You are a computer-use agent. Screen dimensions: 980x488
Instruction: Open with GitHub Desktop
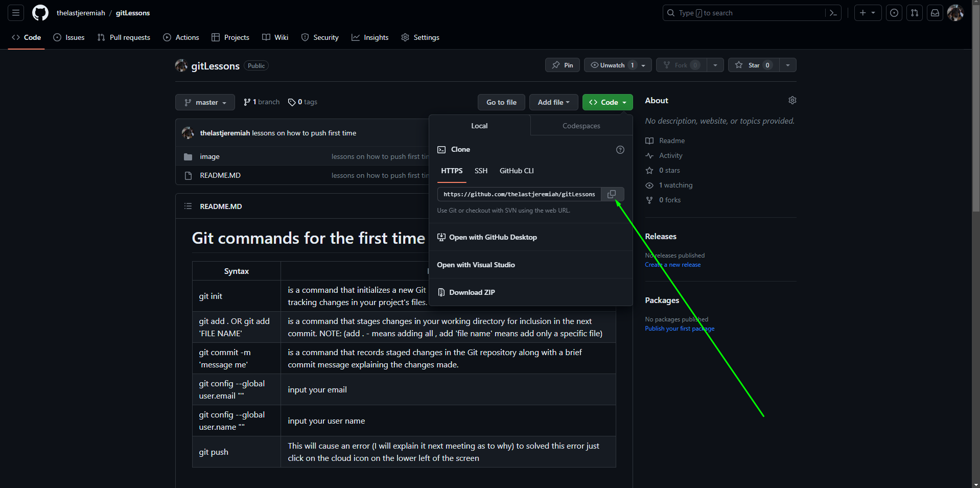(487, 237)
